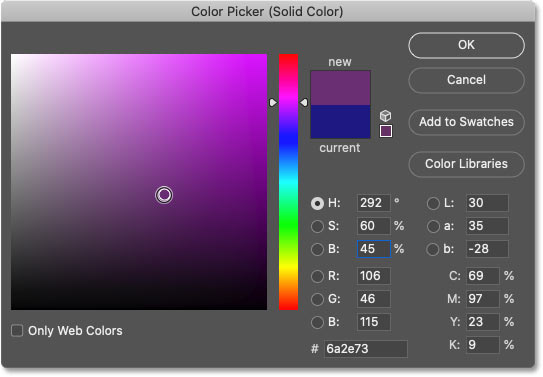Click the 'new' label above swatch
Image resolution: width=543 pixels, height=377 pixels.
(x=340, y=62)
